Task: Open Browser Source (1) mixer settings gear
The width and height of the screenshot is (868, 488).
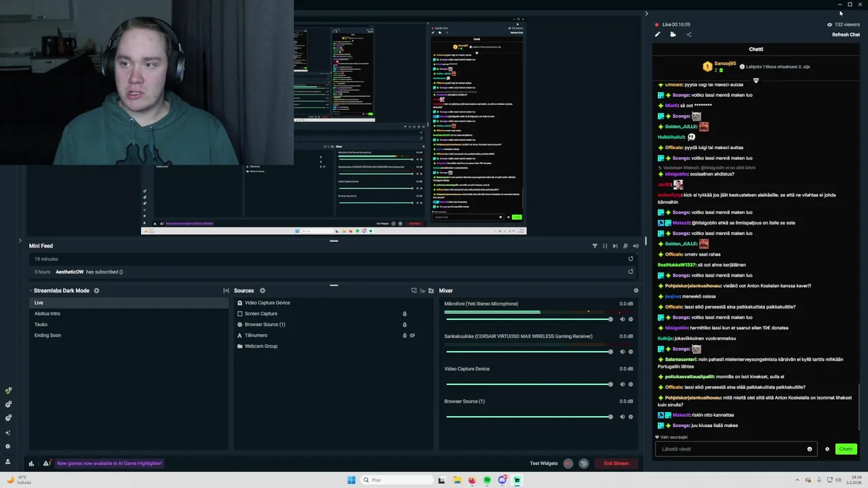Action: point(631,417)
